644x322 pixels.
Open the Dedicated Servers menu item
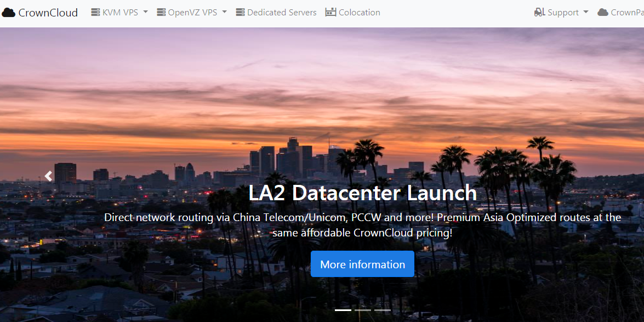click(282, 12)
